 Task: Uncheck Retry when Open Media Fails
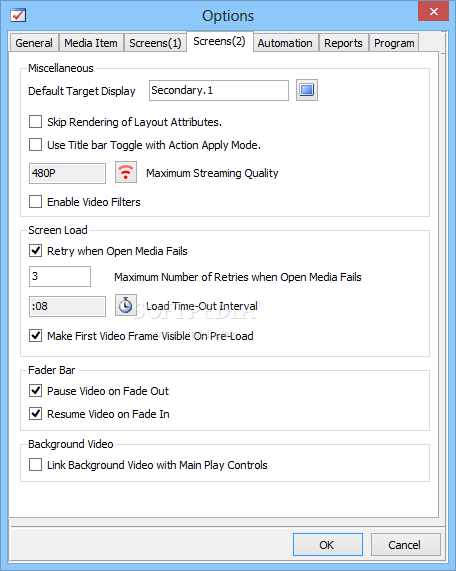point(35,251)
